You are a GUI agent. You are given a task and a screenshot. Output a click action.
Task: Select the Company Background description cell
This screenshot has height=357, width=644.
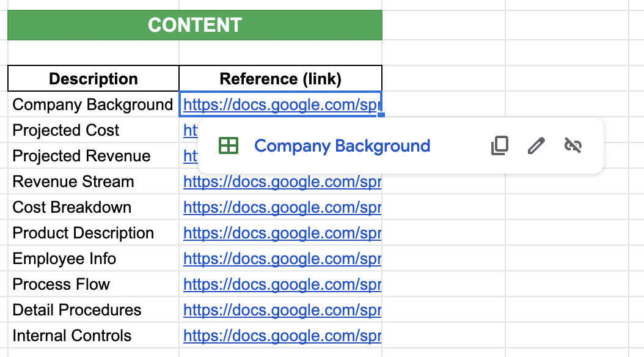92,105
